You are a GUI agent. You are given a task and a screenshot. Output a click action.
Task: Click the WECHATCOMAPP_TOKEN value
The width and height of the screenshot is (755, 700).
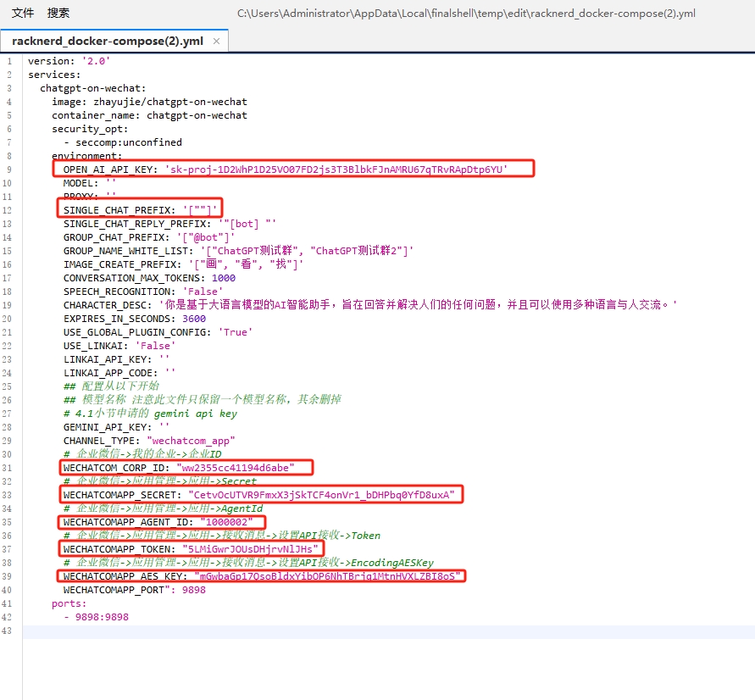pos(250,549)
